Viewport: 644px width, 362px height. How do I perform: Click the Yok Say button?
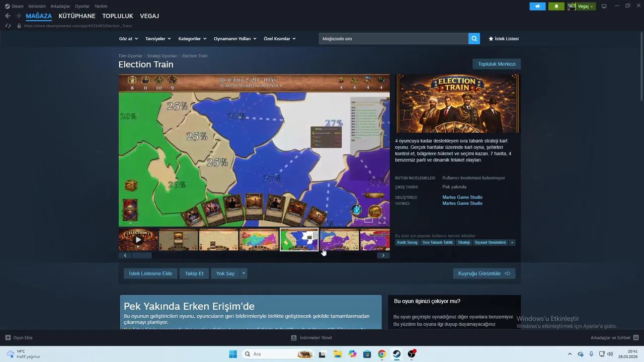tap(225, 274)
